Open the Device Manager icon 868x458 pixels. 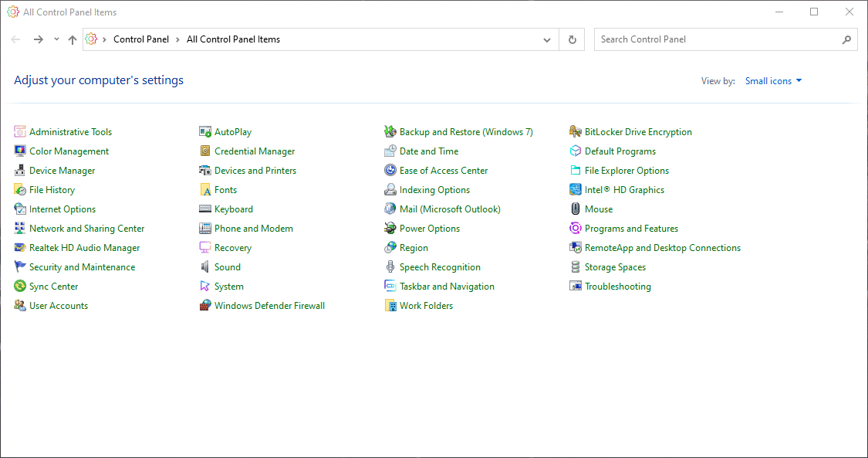click(x=20, y=171)
